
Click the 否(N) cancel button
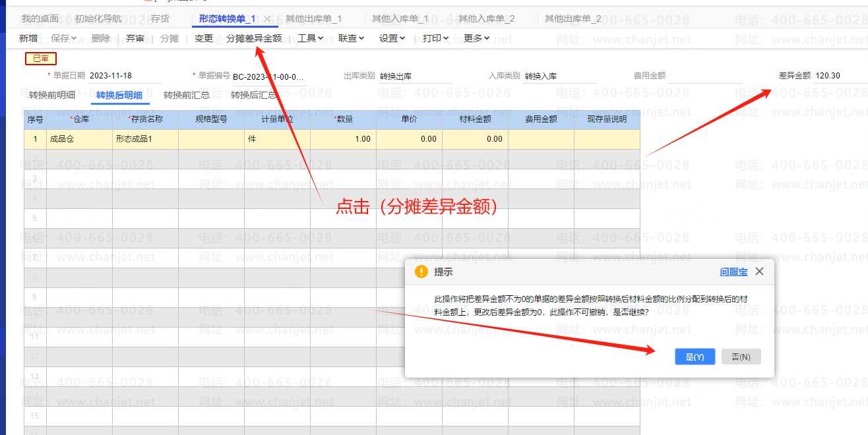pos(741,357)
